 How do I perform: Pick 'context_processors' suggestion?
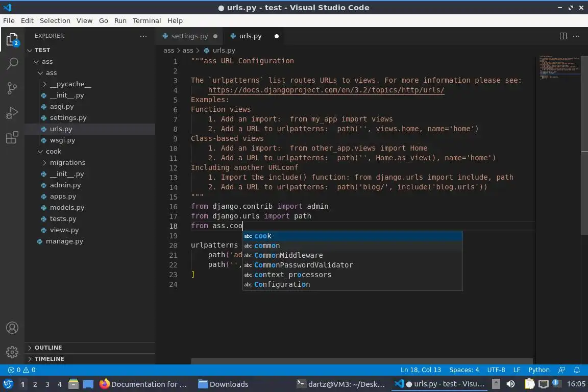[353, 275]
